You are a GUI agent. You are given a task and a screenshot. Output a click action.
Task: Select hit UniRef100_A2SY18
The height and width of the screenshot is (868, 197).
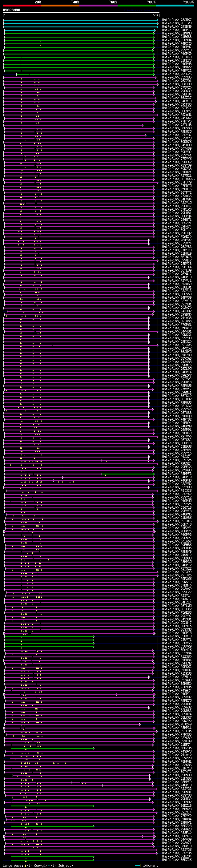click(x=177, y=50)
